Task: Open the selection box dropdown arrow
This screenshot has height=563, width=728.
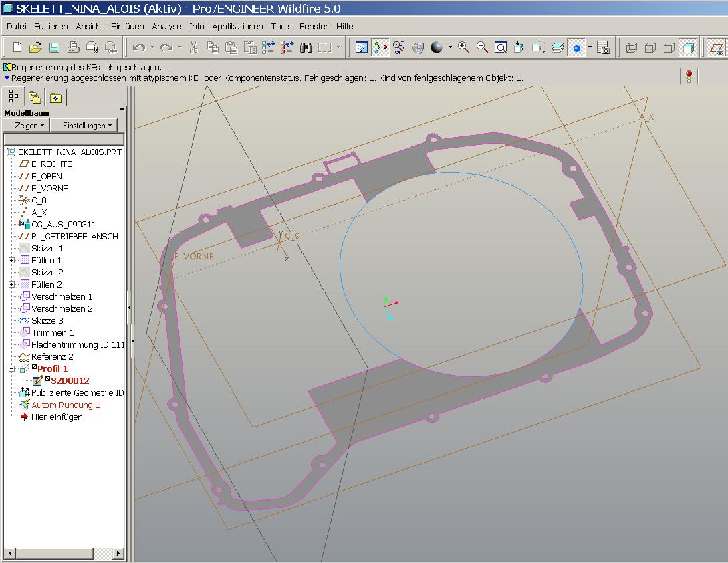Action: pos(338,47)
